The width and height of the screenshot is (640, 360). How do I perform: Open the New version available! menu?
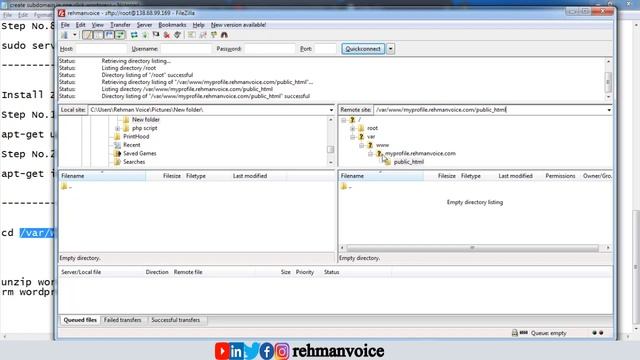[x=238, y=25]
